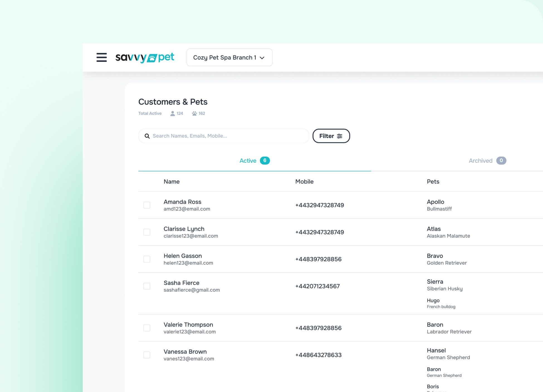Focus the Search Names, Emails, Mobile field
This screenshot has height=392, width=543.
pos(224,136)
